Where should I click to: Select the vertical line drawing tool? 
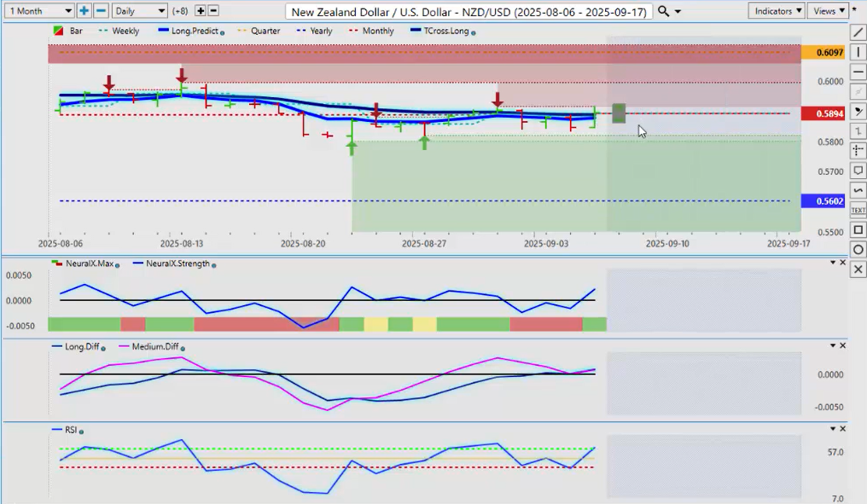coord(858,52)
